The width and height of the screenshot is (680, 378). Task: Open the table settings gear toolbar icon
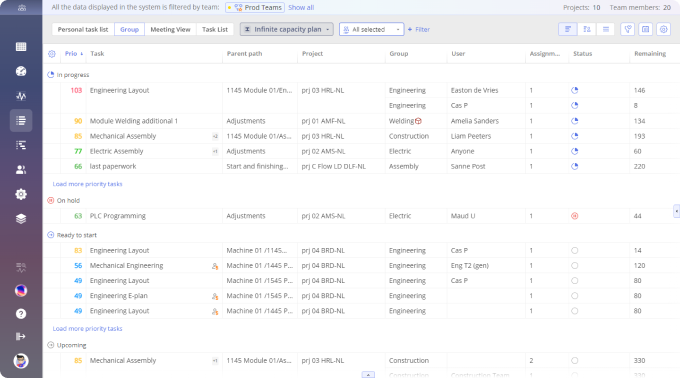[663, 29]
